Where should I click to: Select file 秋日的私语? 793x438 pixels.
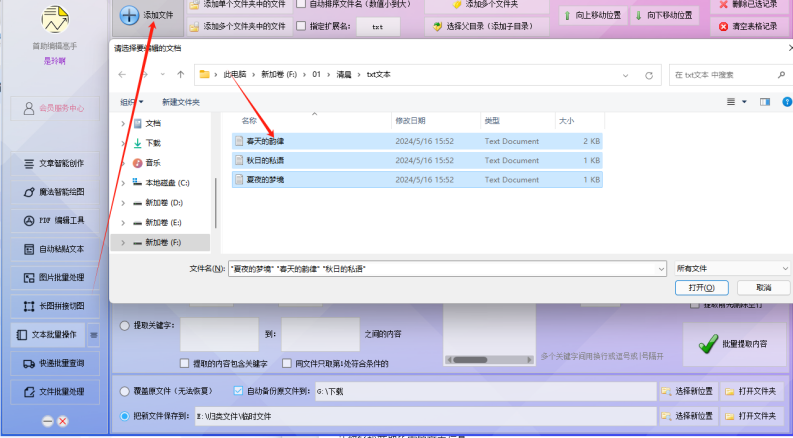click(x=417, y=160)
